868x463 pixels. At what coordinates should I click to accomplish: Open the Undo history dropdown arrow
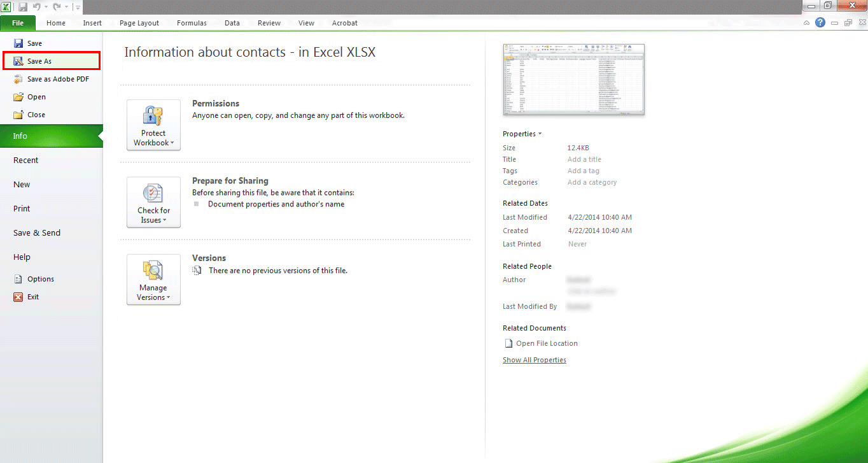click(x=46, y=7)
